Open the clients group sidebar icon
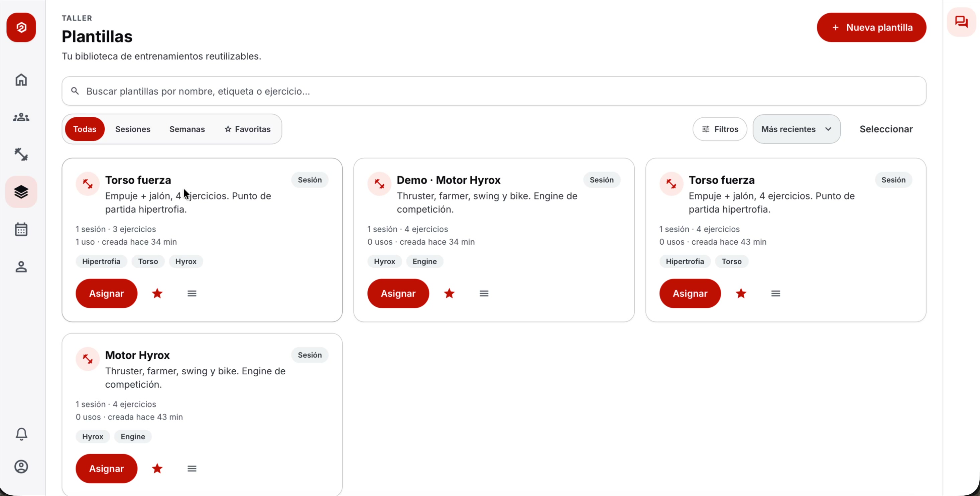980x496 pixels. tap(21, 117)
